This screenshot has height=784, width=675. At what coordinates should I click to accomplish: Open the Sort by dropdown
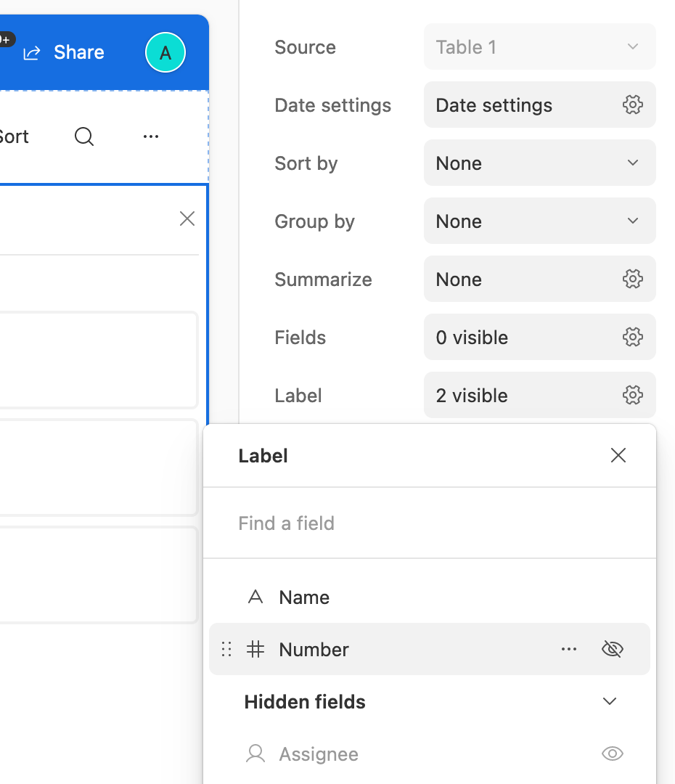[x=540, y=163]
